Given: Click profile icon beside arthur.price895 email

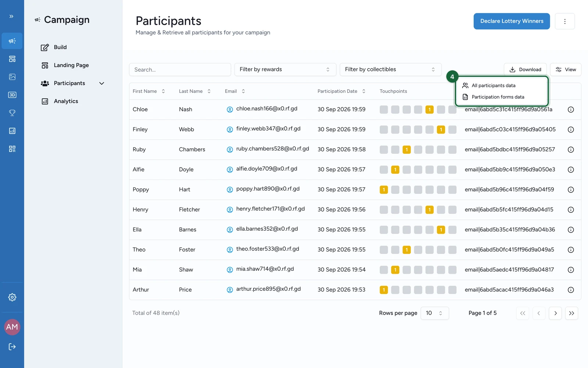Looking at the screenshot, I should point(230,290).
